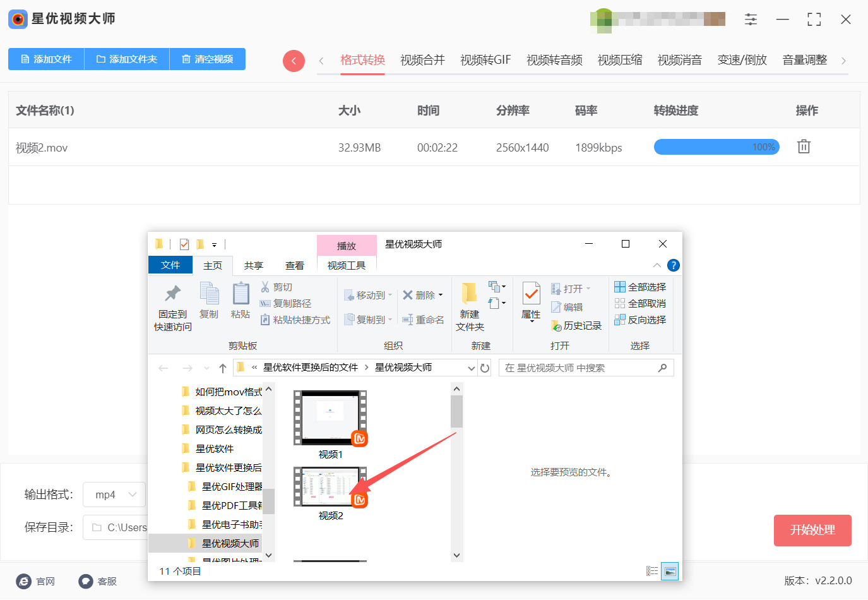
Task: Open 官网 website link icon
Action: point(24,581)
